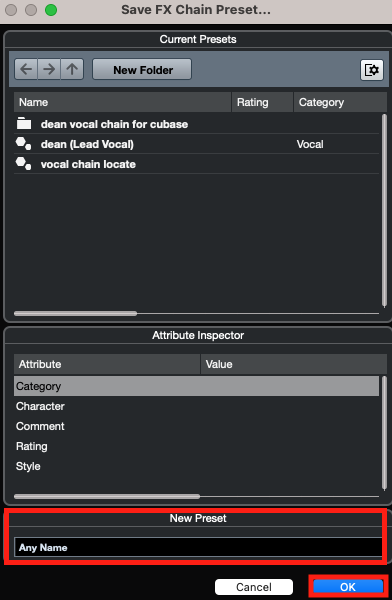Confirm saving with the OK button
The height and width of the screenshot is (600, 392).
pyautogui.click(x=348, y=587)
